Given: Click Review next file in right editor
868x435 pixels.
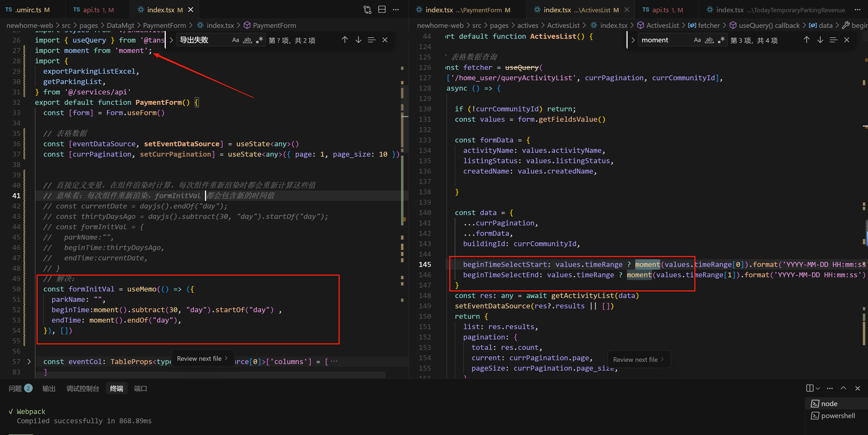Looking at the screenshot, I should [x=638, y=359].
